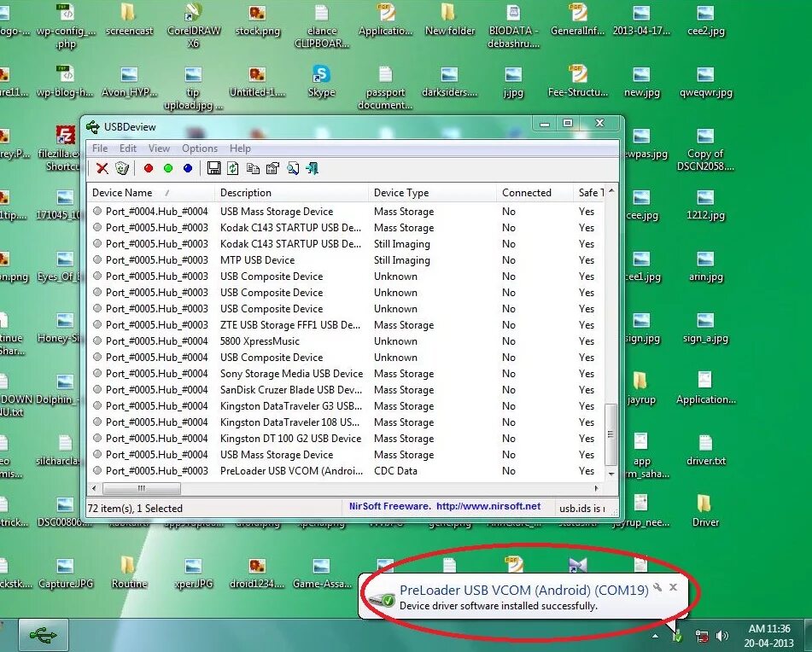Show hidden tray icons arrow

[655, 636]
